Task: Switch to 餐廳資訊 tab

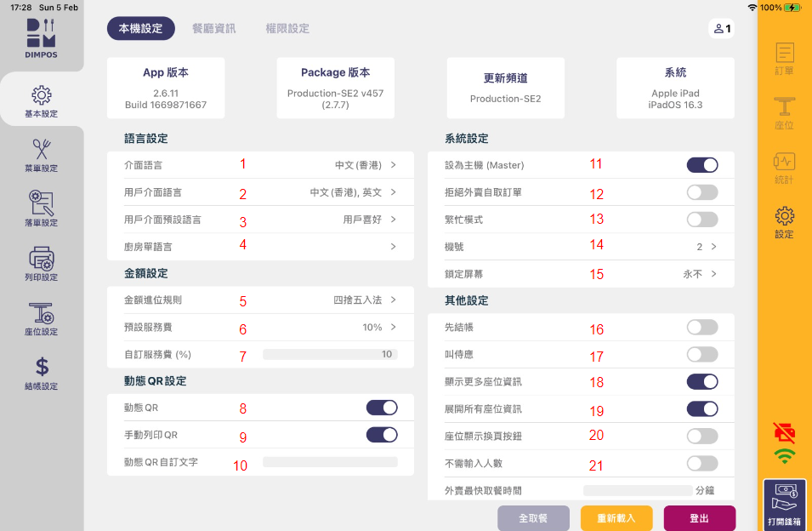Action: 213,28
